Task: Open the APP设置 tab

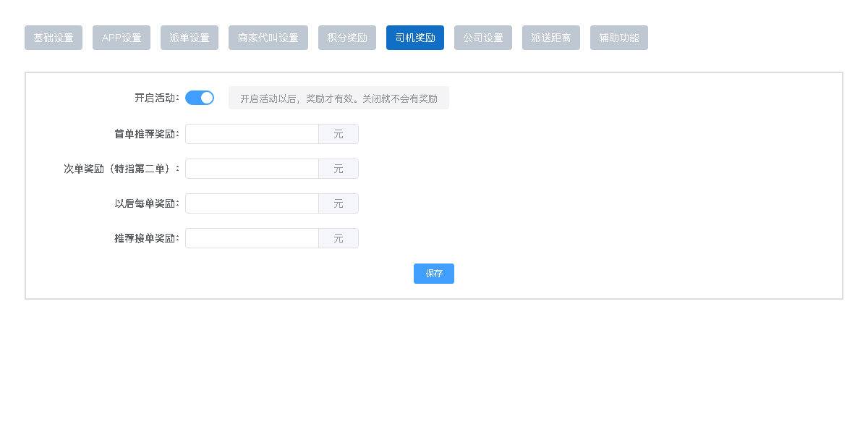Action: [121, 38]
